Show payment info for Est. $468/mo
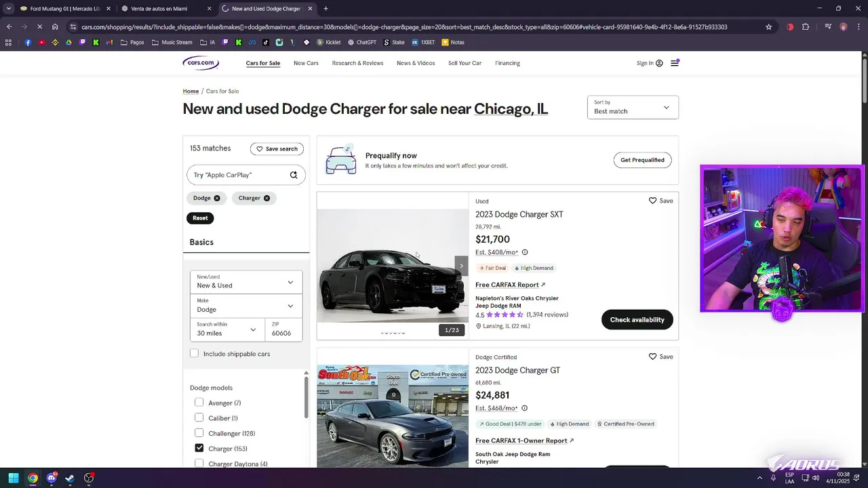The width and height of the screenshot is (868, 488). pos(525,408)
